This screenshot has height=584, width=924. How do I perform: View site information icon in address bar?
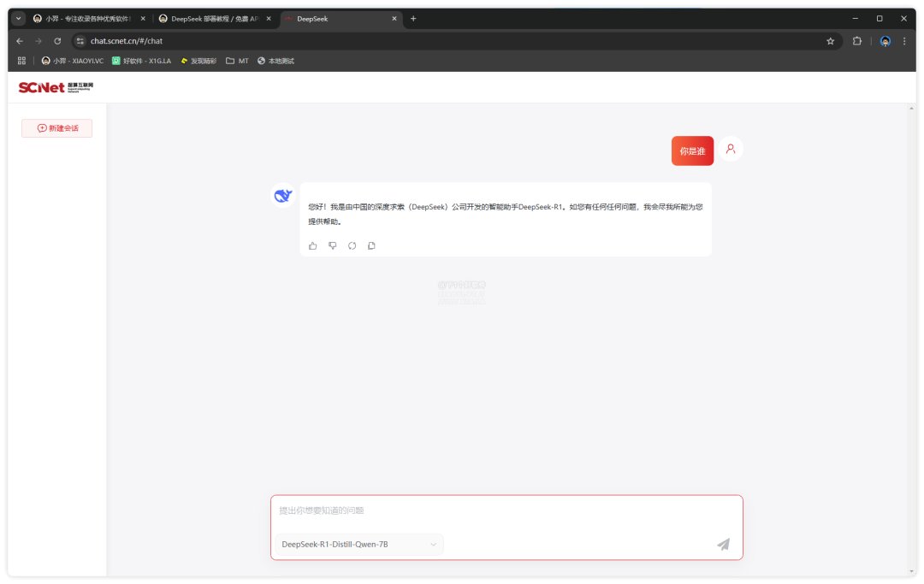[80, 41]
